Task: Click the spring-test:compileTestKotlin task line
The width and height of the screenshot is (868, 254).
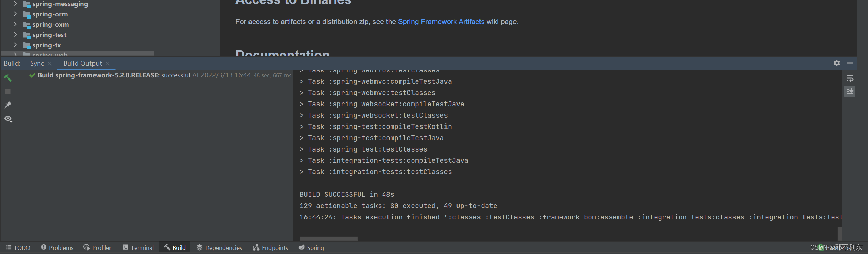Action: 375,127
